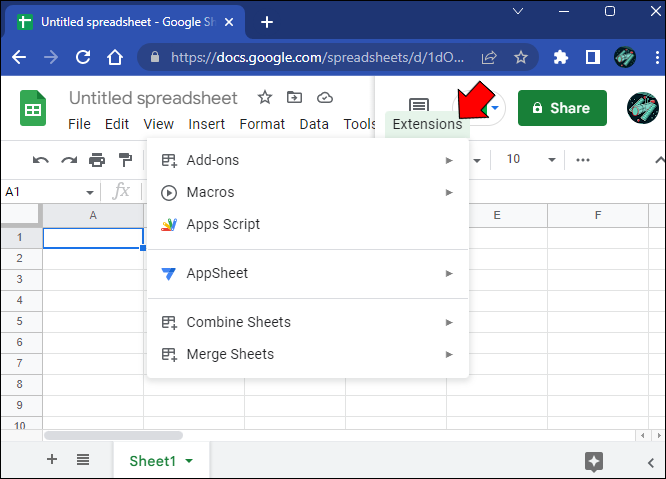Click the Undo icon in the toolbar

point(41,160)
